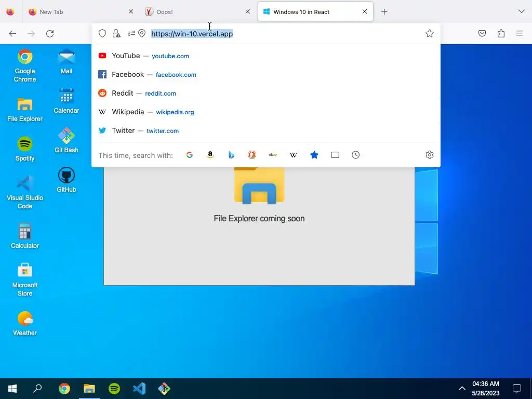Open Google Chrome desktop shortcut
The image size is (532, 399).
(25, 66)
